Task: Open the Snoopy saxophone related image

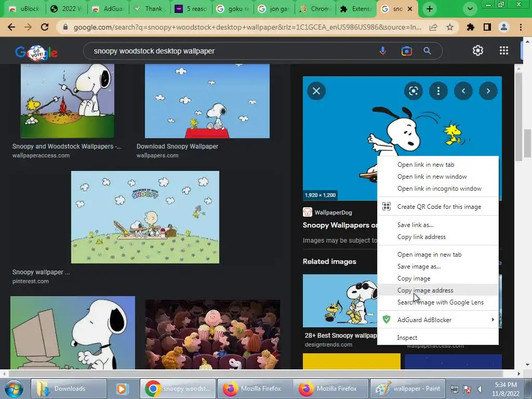Action: (340, 301)
